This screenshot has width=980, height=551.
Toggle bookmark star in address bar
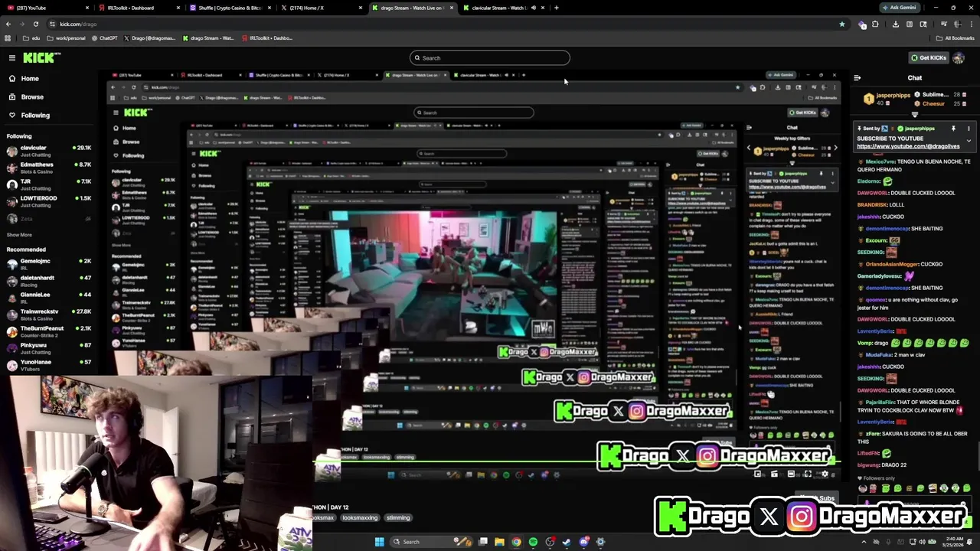pyautogui.click(x=842, y=24)
